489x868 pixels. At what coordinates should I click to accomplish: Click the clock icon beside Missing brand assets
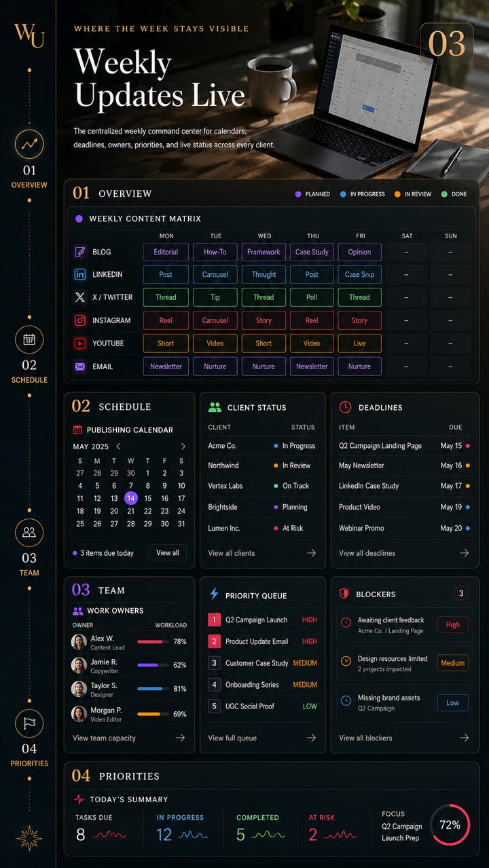coord(346,700)
